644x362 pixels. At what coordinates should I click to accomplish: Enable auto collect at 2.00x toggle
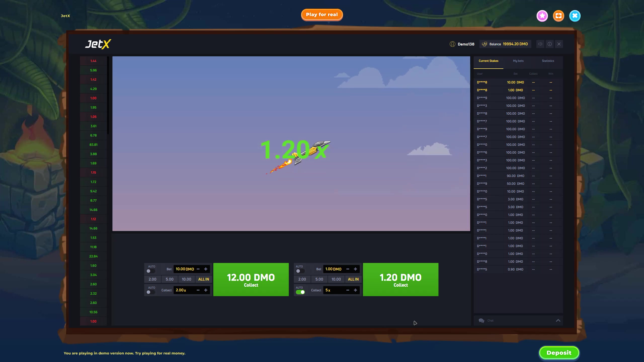point(150,292)
